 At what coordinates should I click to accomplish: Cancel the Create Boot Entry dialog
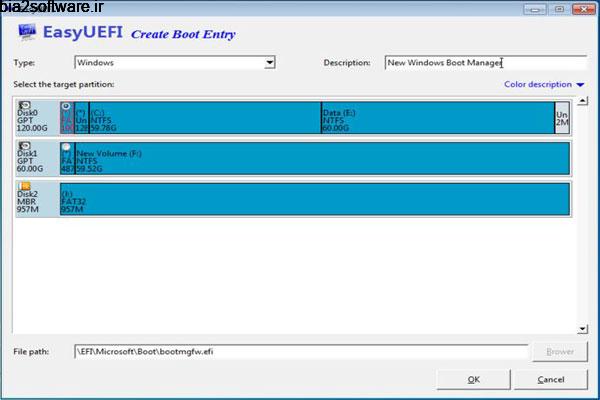tap(551, 379)
